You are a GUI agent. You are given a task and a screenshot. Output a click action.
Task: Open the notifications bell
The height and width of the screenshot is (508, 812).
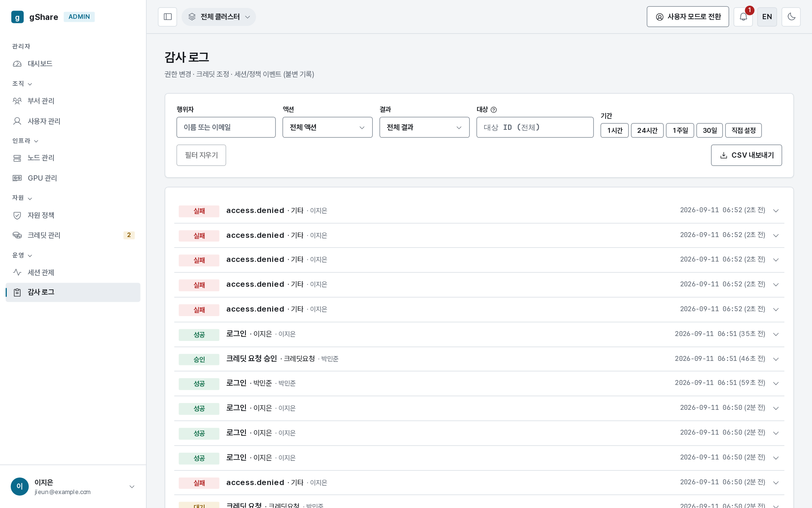pos(743,17)
